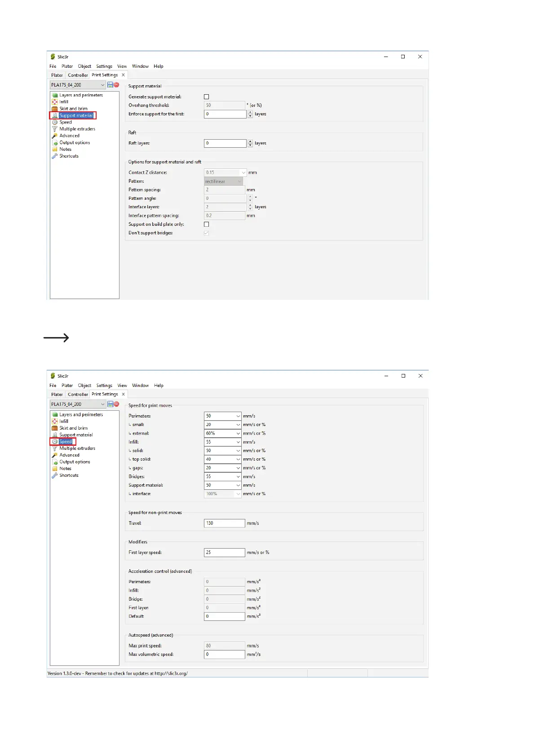Expand solid infill speed dropdown showing 50

pyautogui.click(x=238, y=451)
